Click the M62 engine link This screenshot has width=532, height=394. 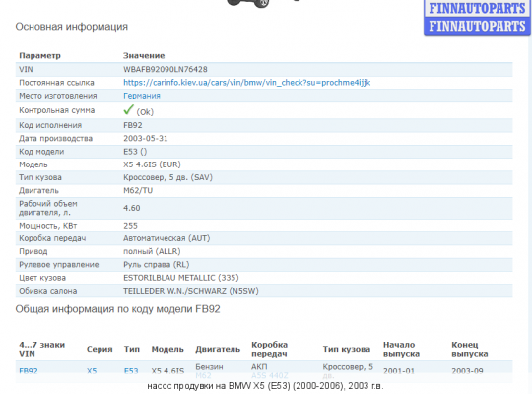(x=203, y=375)
